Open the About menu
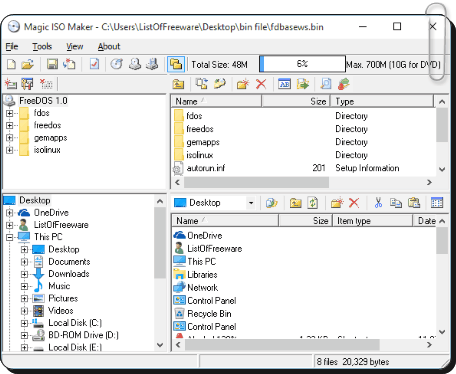The image size is (456, 374). click(x=109, y=46)
